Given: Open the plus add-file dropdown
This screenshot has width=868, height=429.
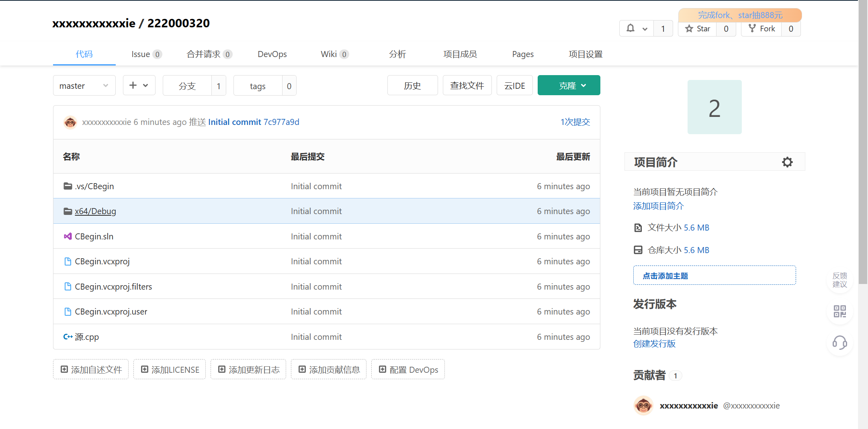Looking at the screenshot, I should pos(139,86).
